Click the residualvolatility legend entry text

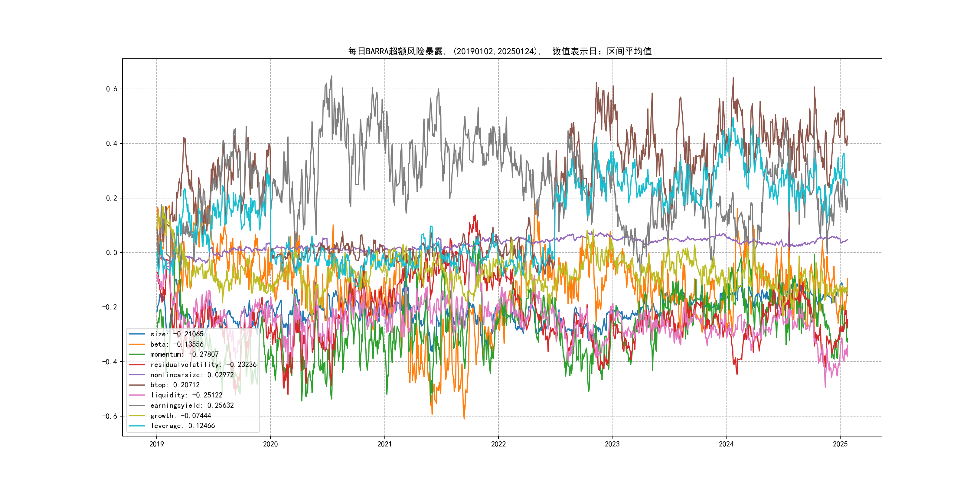coord(203,364)
